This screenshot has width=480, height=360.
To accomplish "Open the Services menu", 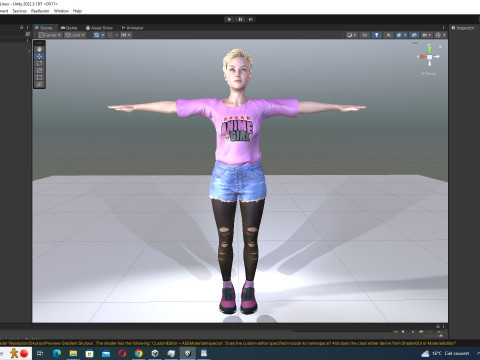I will click(x=20, y=11).
